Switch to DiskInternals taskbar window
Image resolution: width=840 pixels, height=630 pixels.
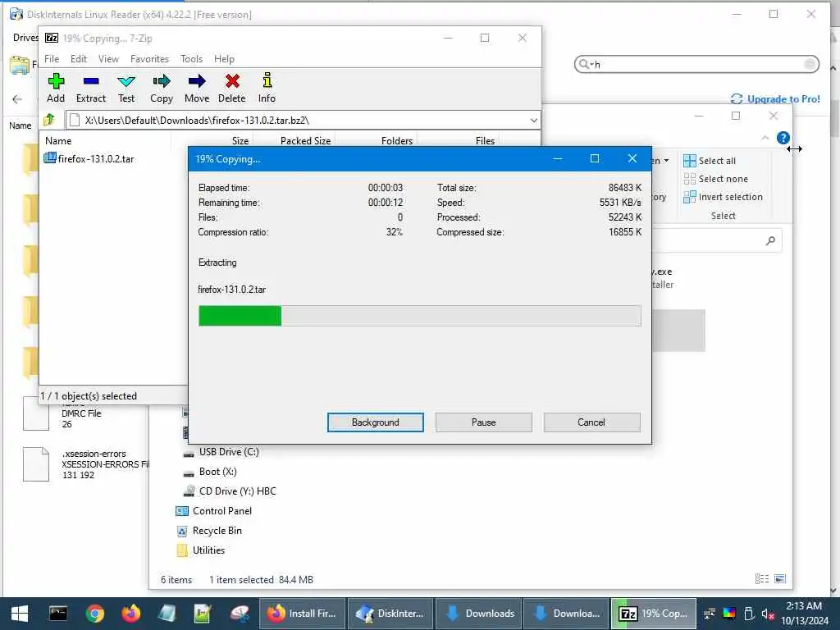[390, 614]
